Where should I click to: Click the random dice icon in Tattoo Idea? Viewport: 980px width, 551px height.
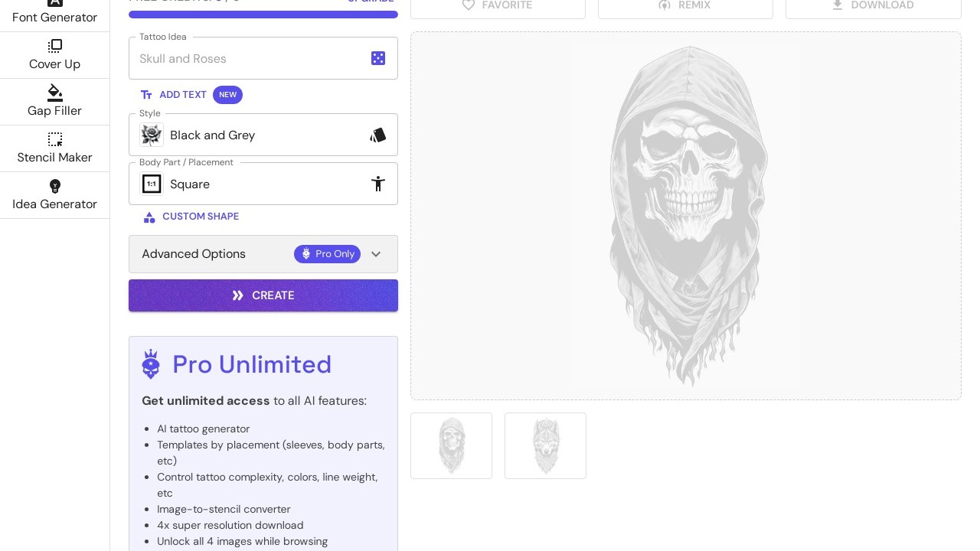click(x=378, y=58)
